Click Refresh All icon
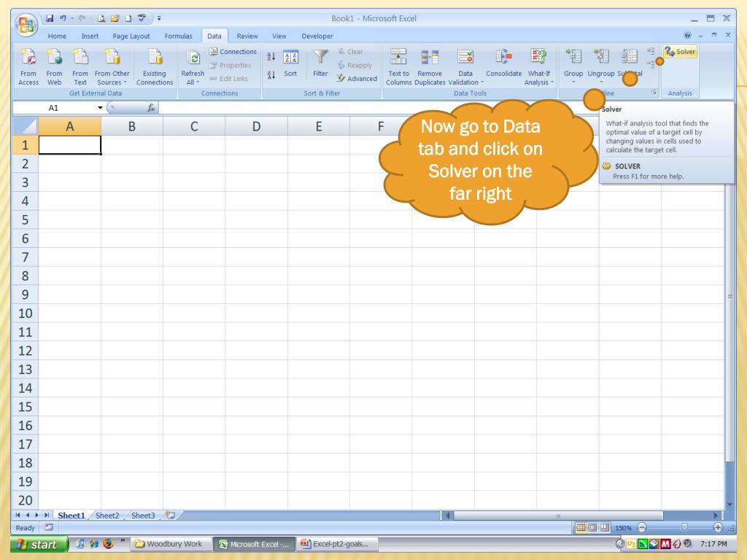747x560 pixels. click(193, 58)
